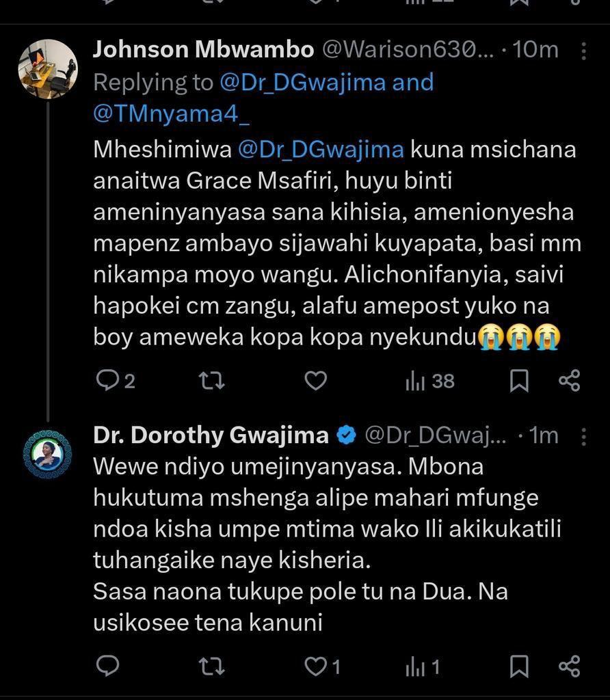View analytics on Dorothy Gwajima's reply
610x700 pixels.
pyautogui.click(x=423, y=667)
